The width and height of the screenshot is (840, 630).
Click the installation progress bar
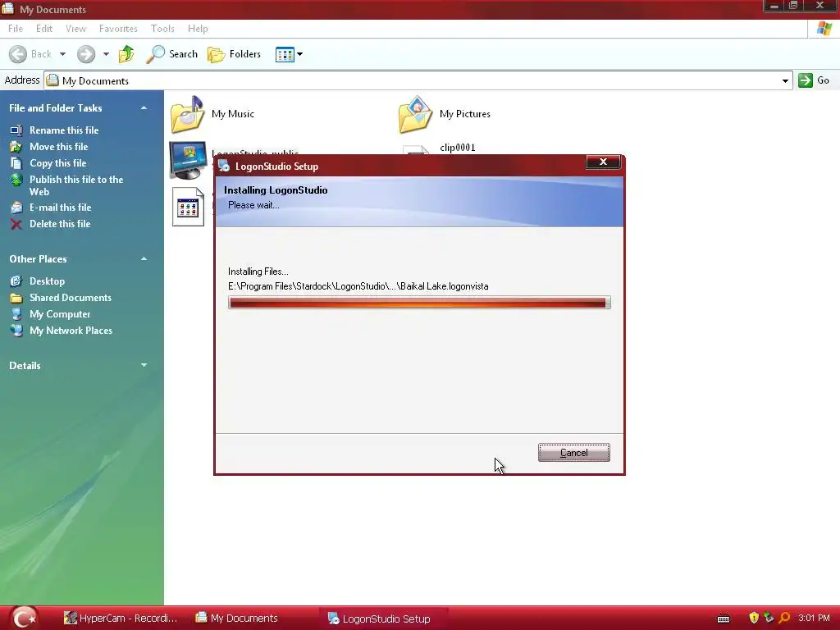tap(419, 303)
